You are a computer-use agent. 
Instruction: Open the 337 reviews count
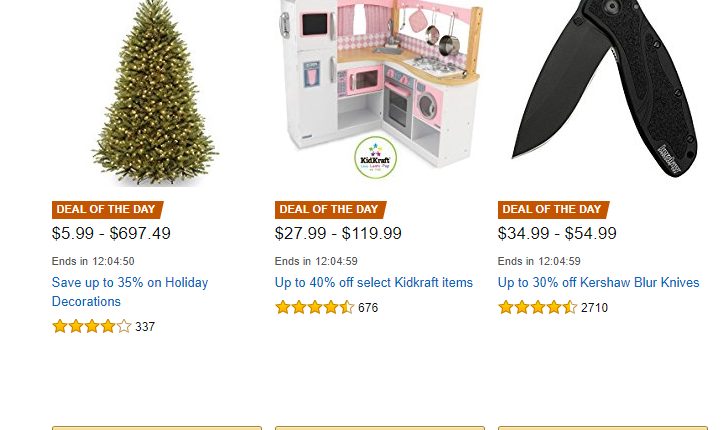pyautogui.click(x=145, y=327)
